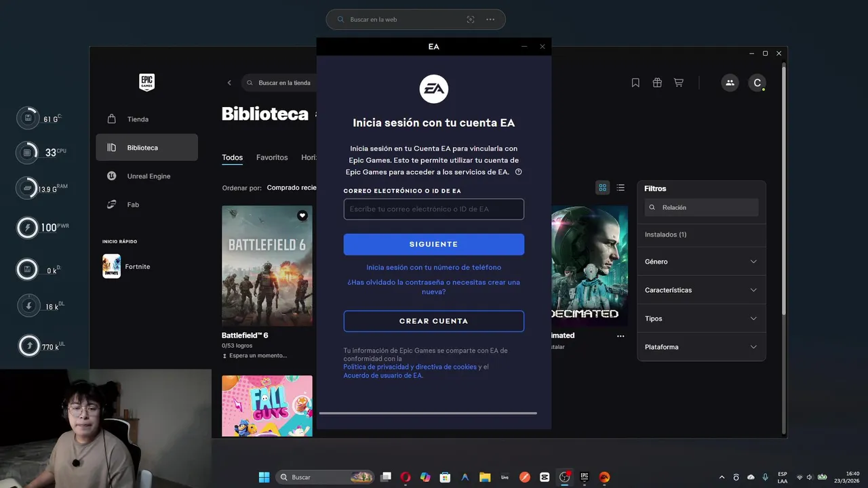
Task: Open the Política de privacidad y cookies link
Action: 410,367
